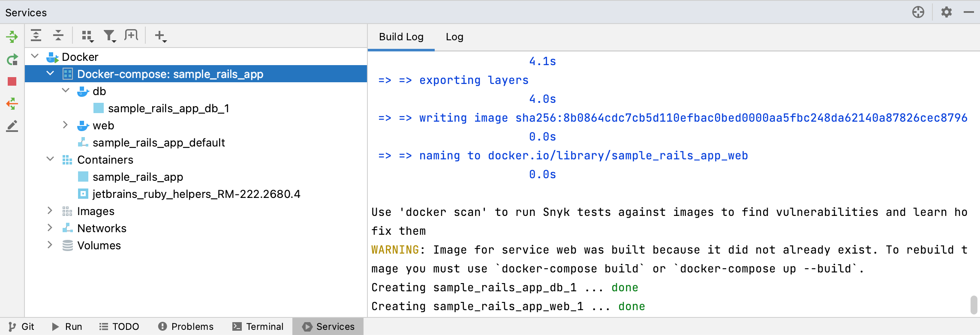Select the Networks tree label
980x335 pixels.
pyautogui.click(x=102, y=228)
